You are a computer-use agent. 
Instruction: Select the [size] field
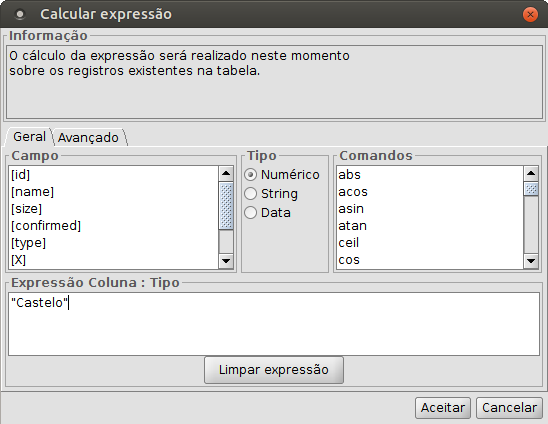(114, 209)
